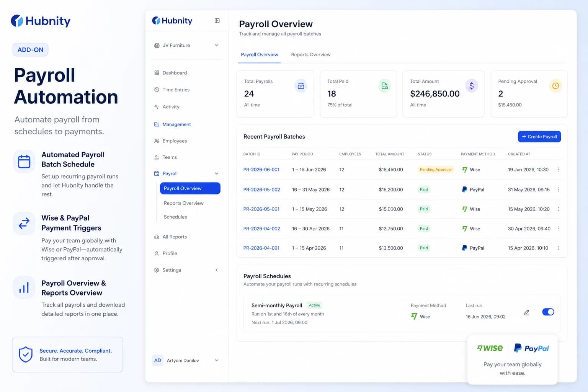Open Time Entries in sidebar
This screenshot has width=588, height=392.
176,90
